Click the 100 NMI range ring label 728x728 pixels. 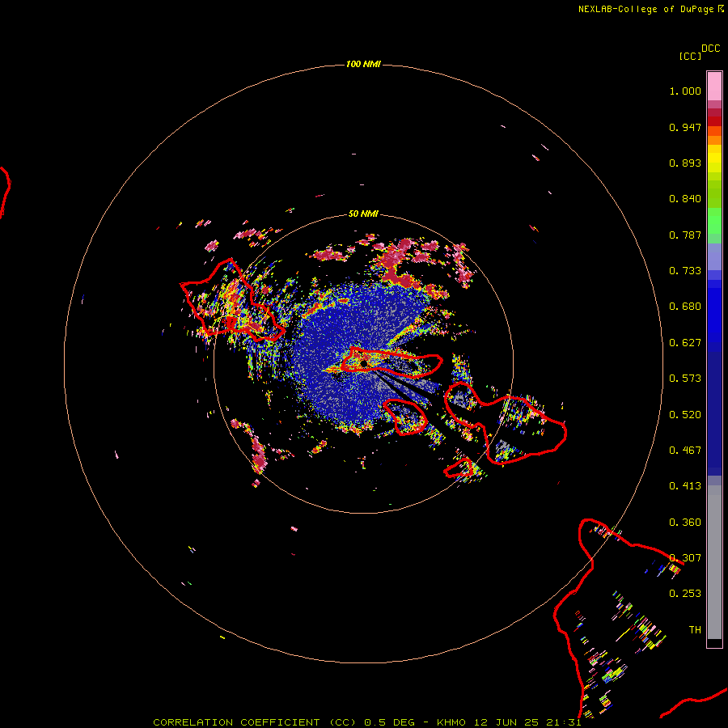click(363, 64)
